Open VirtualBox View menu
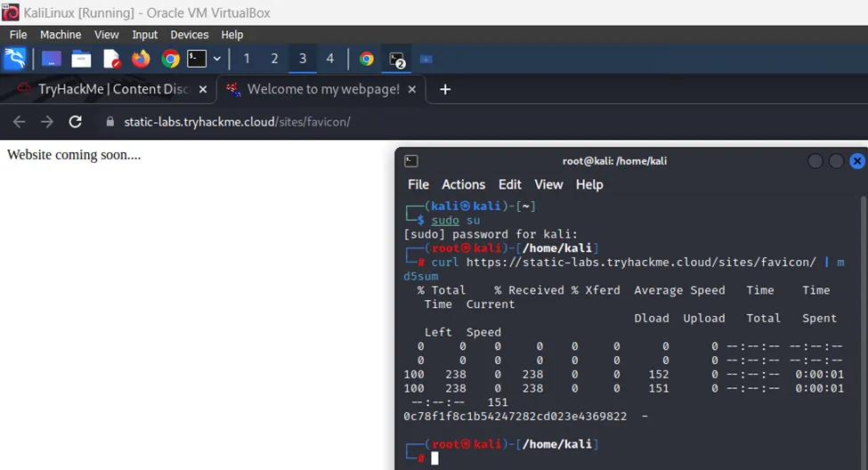This screenshot has width=868, height=470. point(106,35)
